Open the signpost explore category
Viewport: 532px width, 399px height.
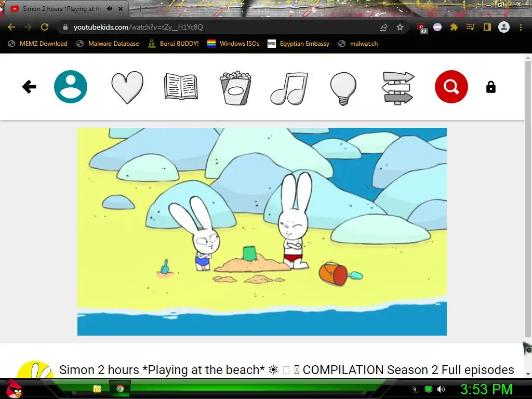click(397, 88)
